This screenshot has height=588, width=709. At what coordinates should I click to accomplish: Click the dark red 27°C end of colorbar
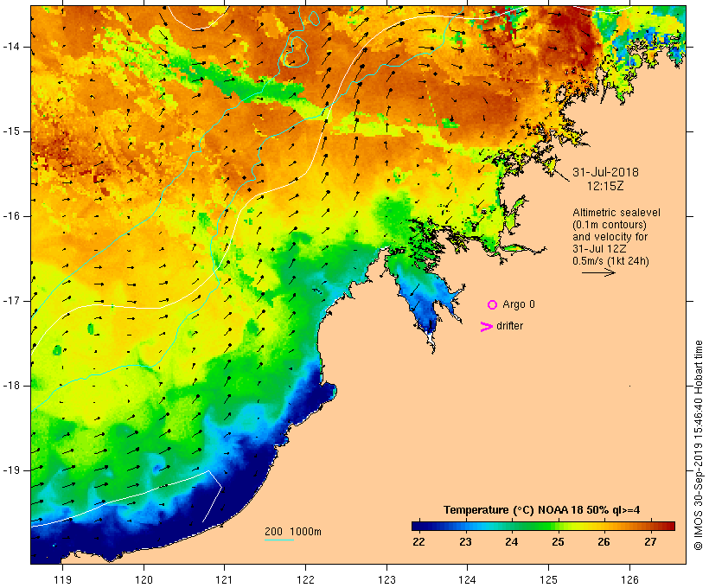point(668,526)
